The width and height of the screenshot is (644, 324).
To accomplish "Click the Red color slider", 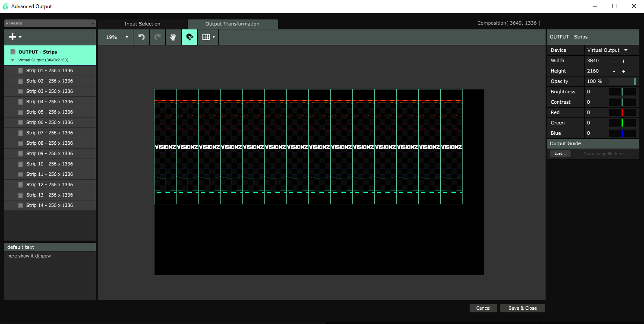I will 622,112.
